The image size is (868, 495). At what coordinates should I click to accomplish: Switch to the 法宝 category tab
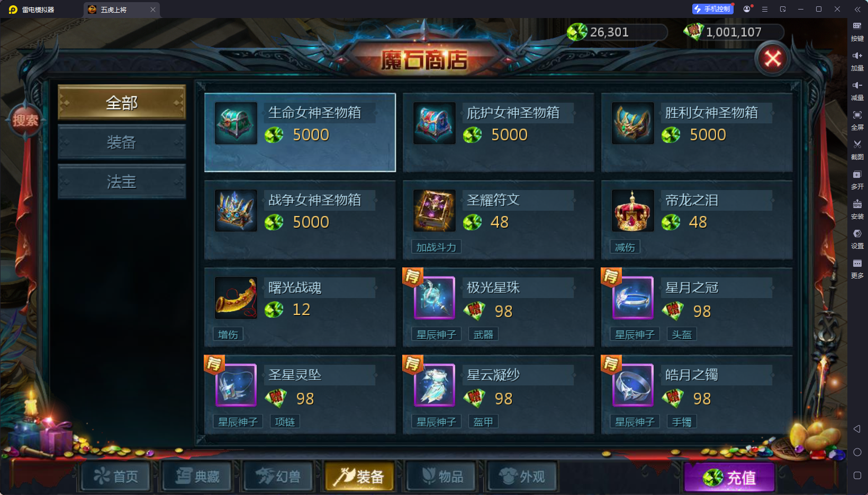pyautogui.click(x=122, y=182)
